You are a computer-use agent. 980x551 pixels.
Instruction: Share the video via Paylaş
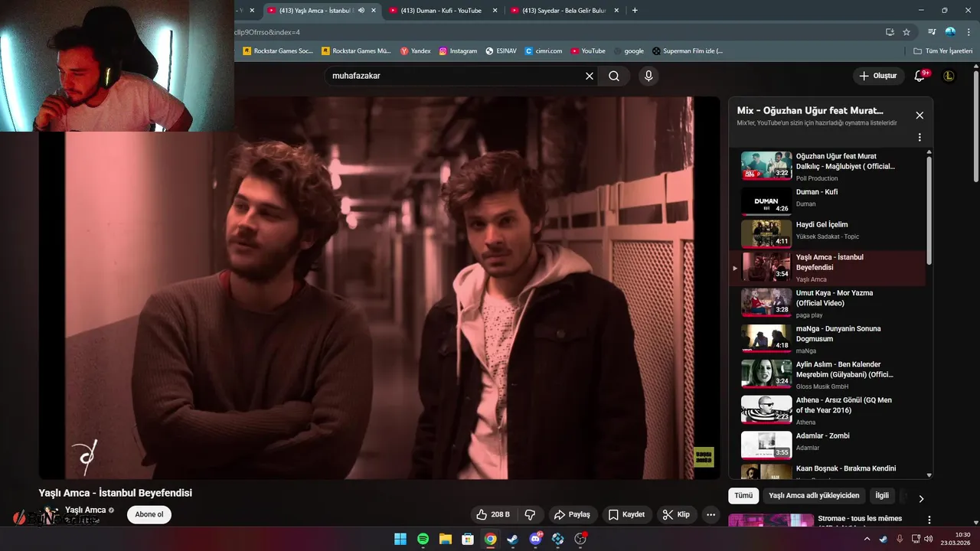click(x=572, y=514)
